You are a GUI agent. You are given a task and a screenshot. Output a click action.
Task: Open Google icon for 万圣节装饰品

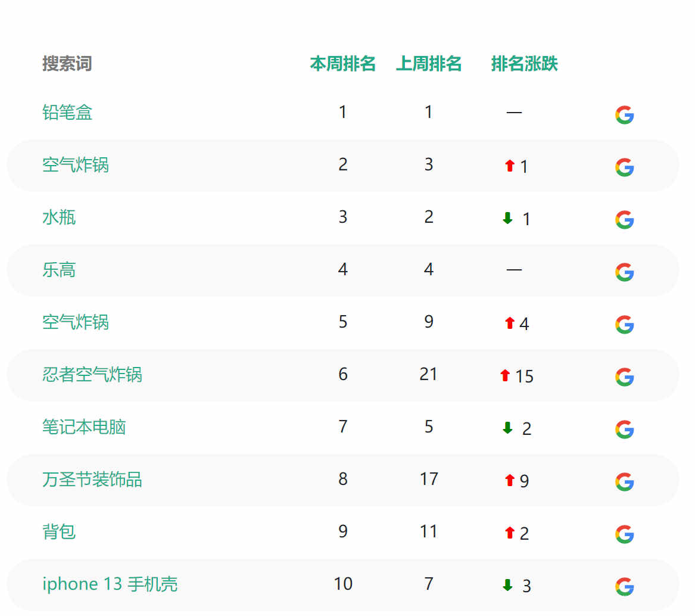pos(624,481)
